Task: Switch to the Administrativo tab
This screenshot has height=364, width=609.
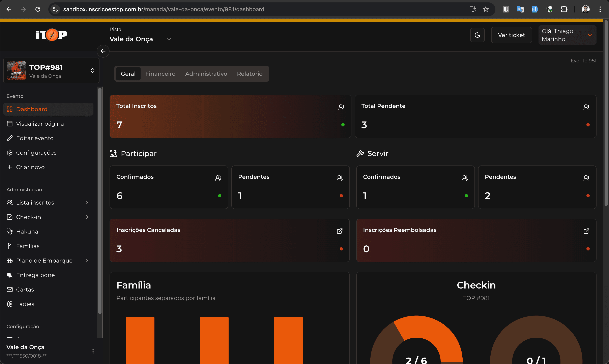Action: [206, 73]
